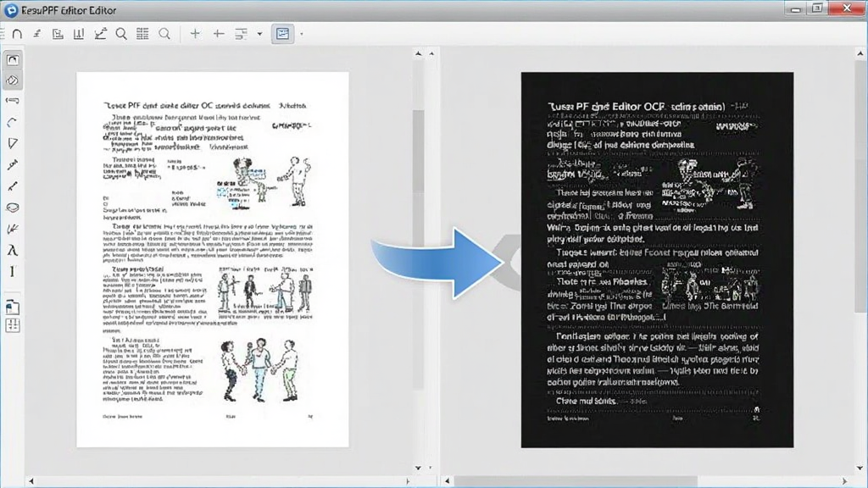The image size is (868, 488).
Task: Click the first plus icon in the toolbar
Action: click(x=195, y=34)
